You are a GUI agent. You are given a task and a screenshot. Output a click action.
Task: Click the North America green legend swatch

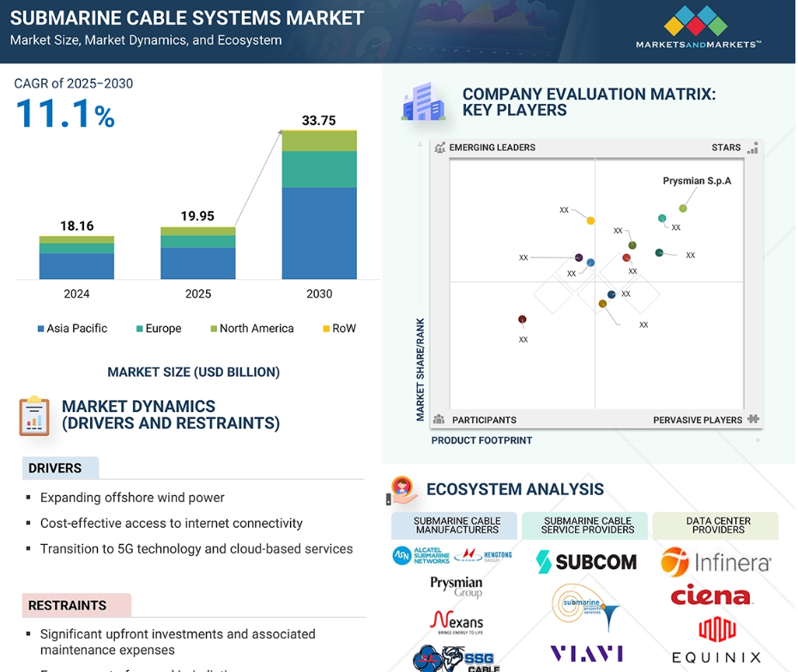214,329
